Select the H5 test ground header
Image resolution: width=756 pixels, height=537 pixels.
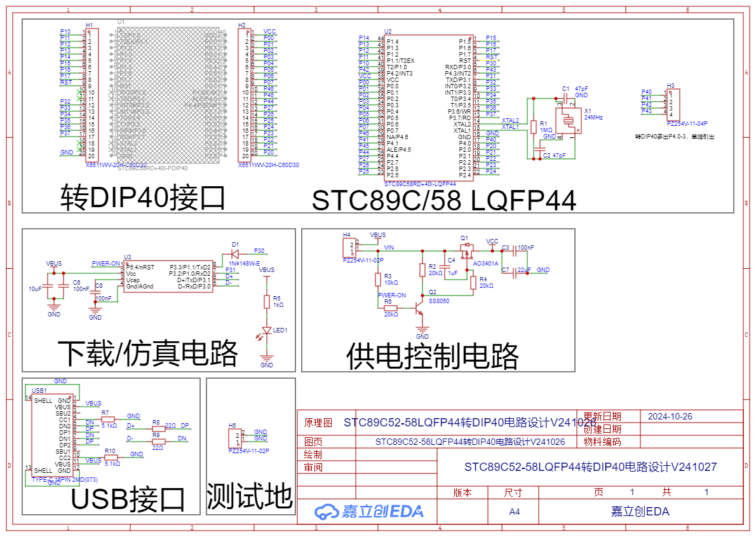click(x=235, y=438)
